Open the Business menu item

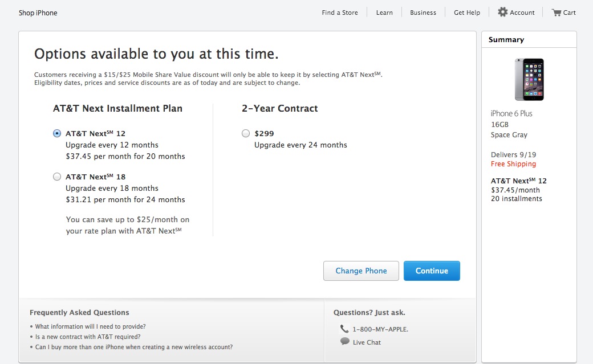point(423,13)
